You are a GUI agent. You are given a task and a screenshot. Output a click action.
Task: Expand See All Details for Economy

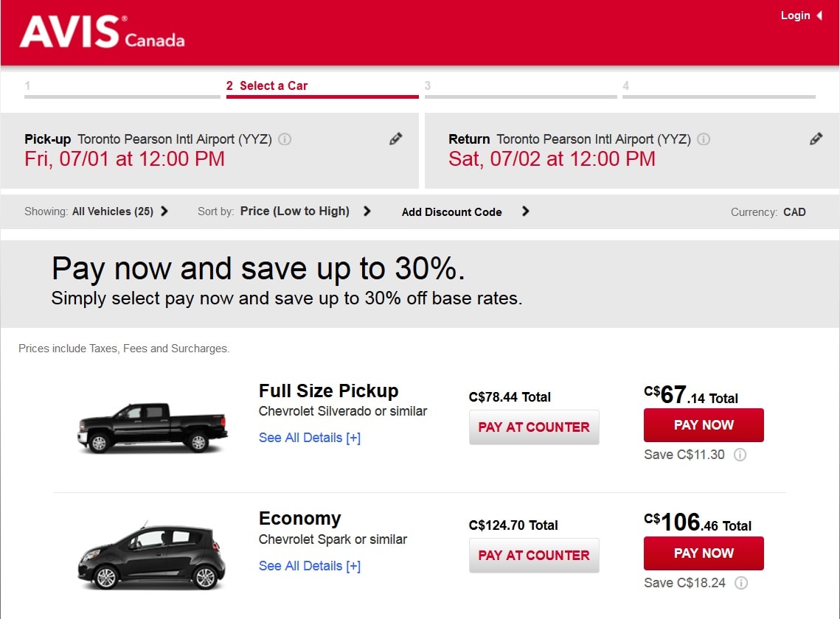tap(310, 566)
